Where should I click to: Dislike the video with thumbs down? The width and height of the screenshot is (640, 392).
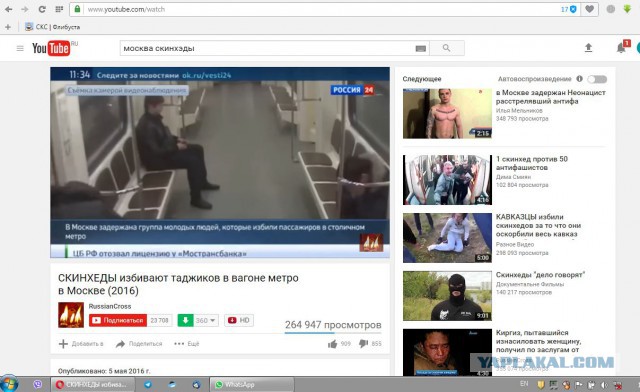pyautogui.click(x=363, y=344)
